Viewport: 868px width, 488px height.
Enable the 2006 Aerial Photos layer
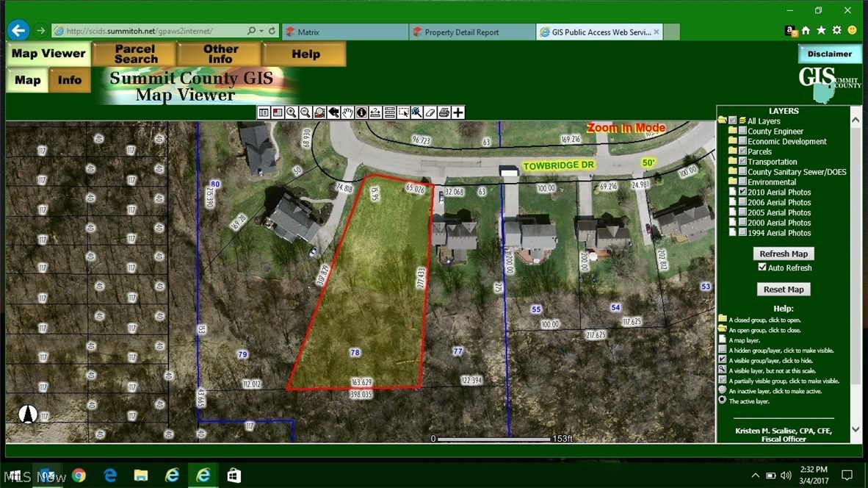742,202
